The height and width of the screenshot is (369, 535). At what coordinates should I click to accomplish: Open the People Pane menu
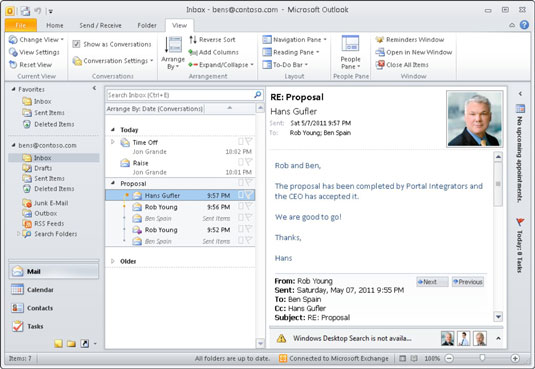coord(350,53)
